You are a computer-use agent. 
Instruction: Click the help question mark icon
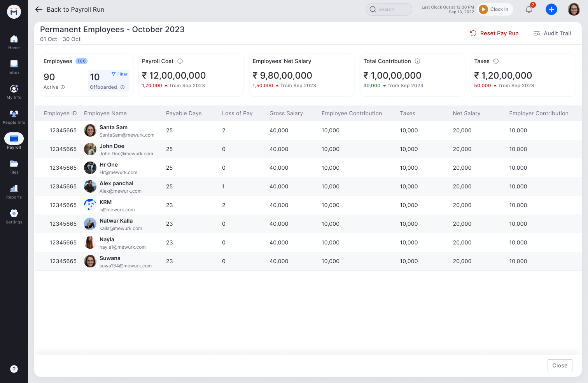14,369
